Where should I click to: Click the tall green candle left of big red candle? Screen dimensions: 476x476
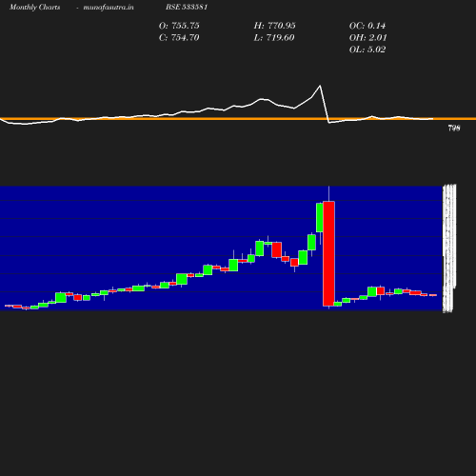click(x=320, y=218)
